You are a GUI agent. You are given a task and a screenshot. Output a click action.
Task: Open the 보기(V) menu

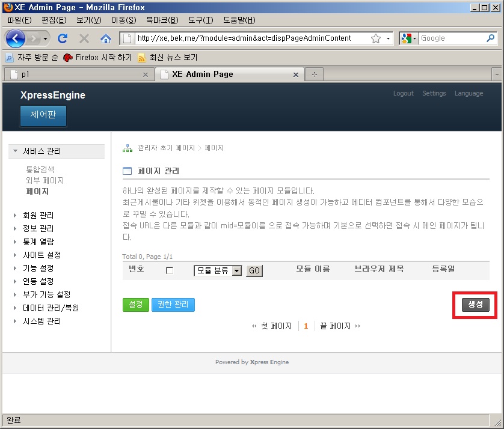(x=89, y=20)
